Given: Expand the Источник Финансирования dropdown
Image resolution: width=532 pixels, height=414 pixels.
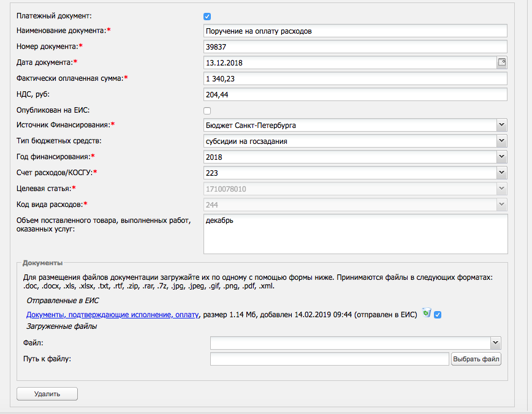Looking at the screenshot, I should [x=502, y=125].
